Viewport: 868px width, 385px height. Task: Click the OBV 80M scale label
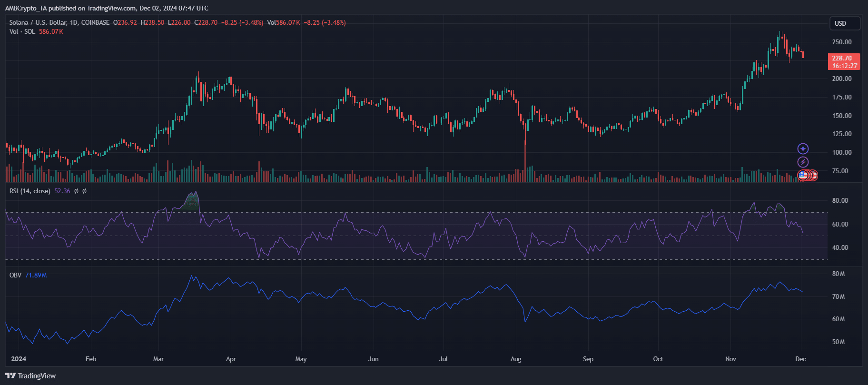[x=838, y=274]
